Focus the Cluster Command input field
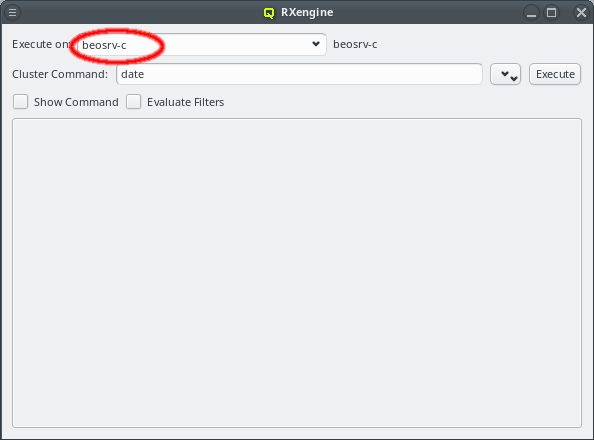This screenshot has height=440, width=594. click(x=299, y=74)
